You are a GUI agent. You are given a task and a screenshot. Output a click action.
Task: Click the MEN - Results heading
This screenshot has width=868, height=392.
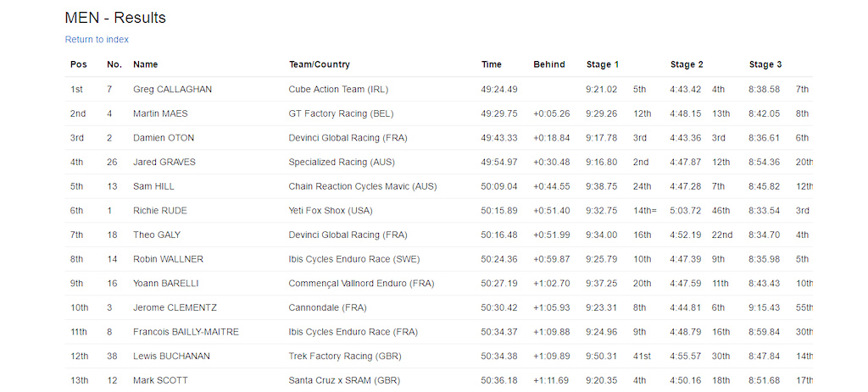point(115,18)
